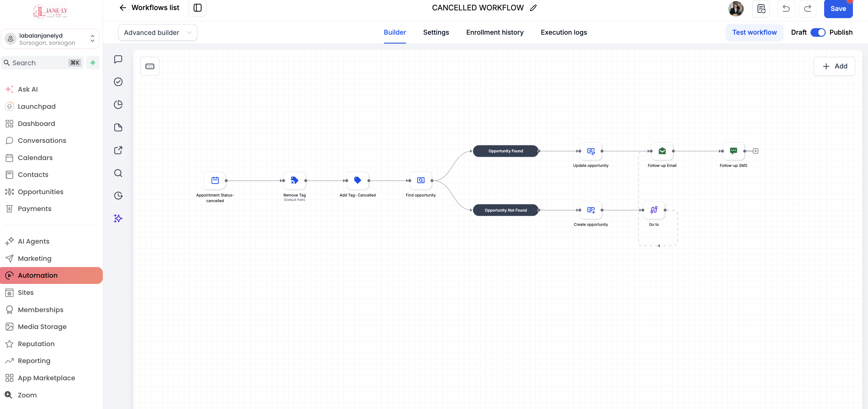Open the checkmark circle panel icon
This screenshot has width=868, height=409.
tap(118, 82)
